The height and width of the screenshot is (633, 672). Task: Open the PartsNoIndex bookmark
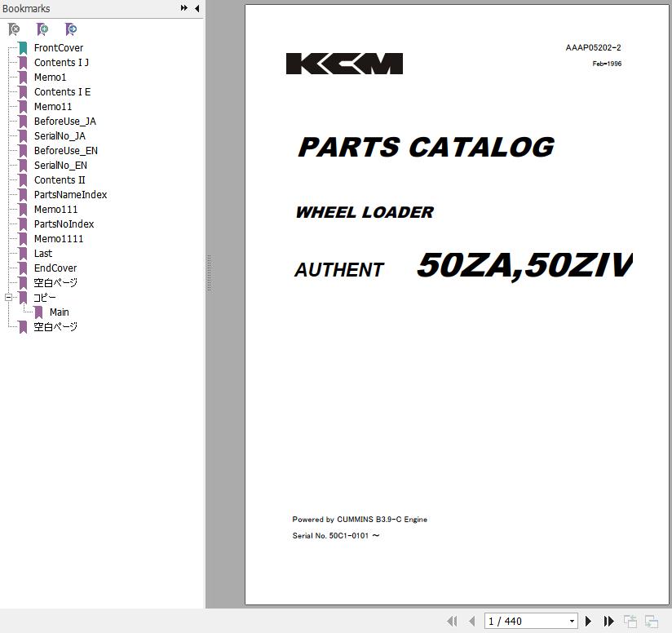[64, 224]
